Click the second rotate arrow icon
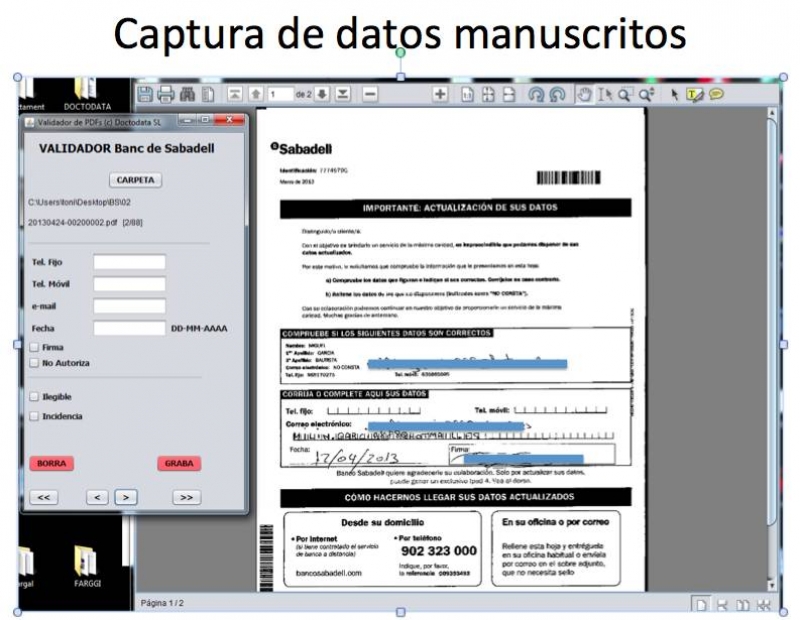Screen dimensions: 800x620 pos(558,94)
